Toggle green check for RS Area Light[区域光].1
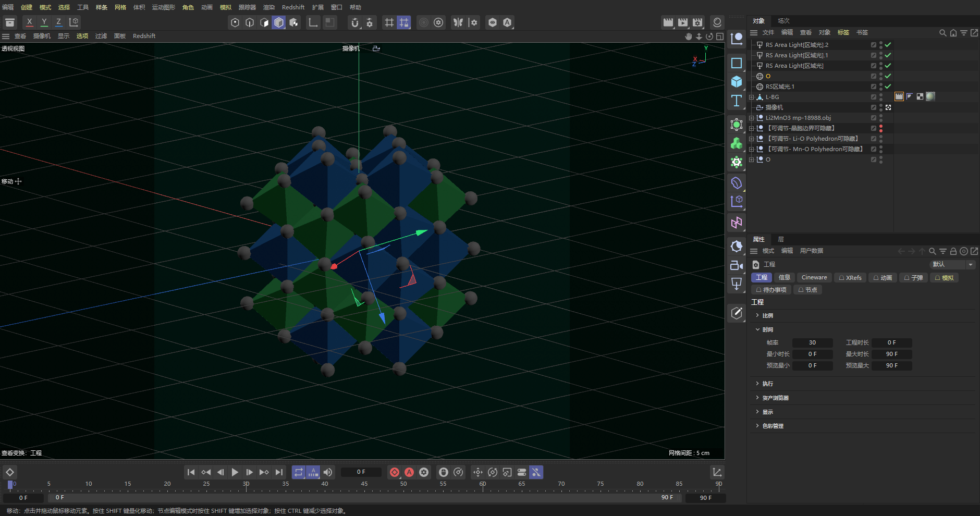The width and height of the screenshot is (980, 516). 888,55
